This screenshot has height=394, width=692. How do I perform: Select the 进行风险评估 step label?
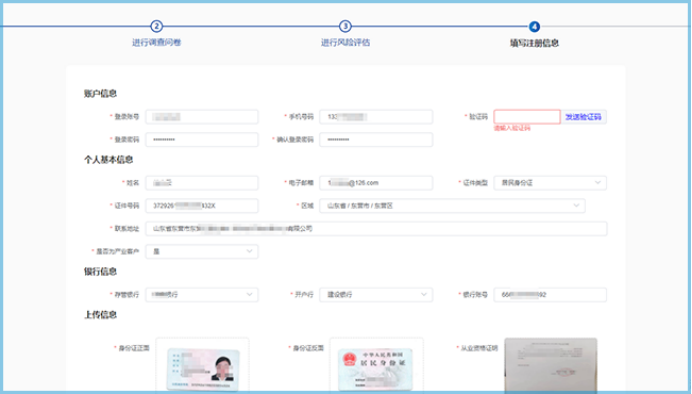click(x=345, y=42)
